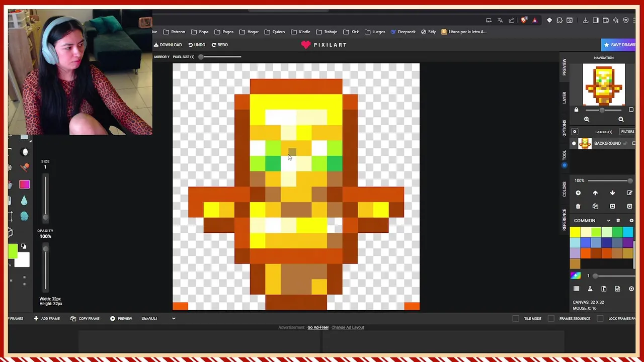Viewport: 644px width, 362px height.
Task: Open the Layer side tab
Action: pos(565,98)
